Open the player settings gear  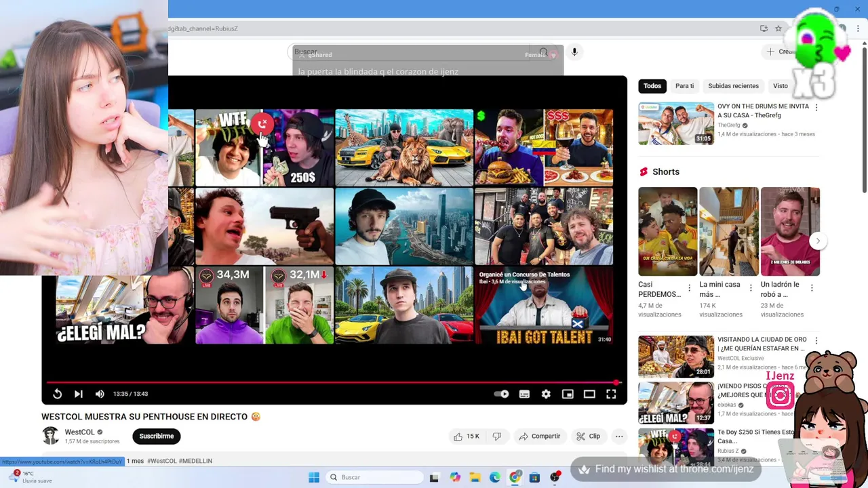pyautogui.click(x=546, y=394)
